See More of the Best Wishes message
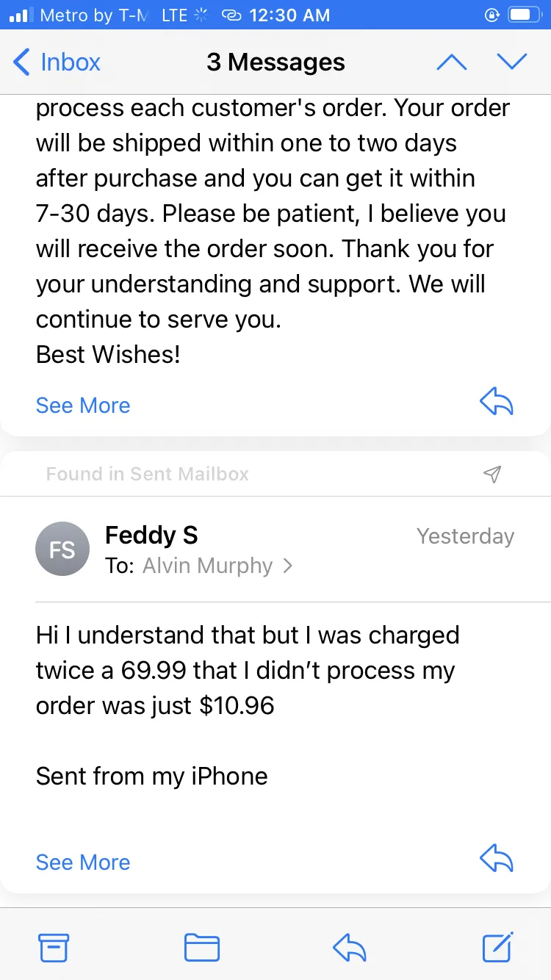Viewport: 551px width, 980px height. pos(83,406)
